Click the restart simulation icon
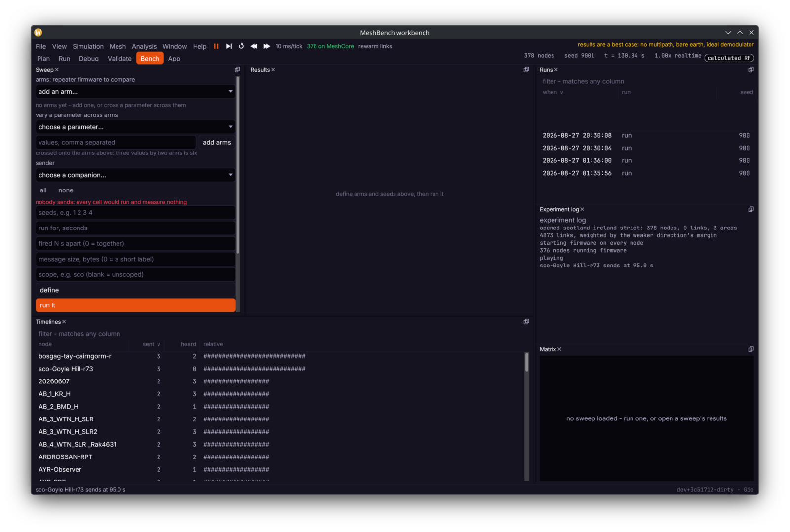 [x=241, y=46]
